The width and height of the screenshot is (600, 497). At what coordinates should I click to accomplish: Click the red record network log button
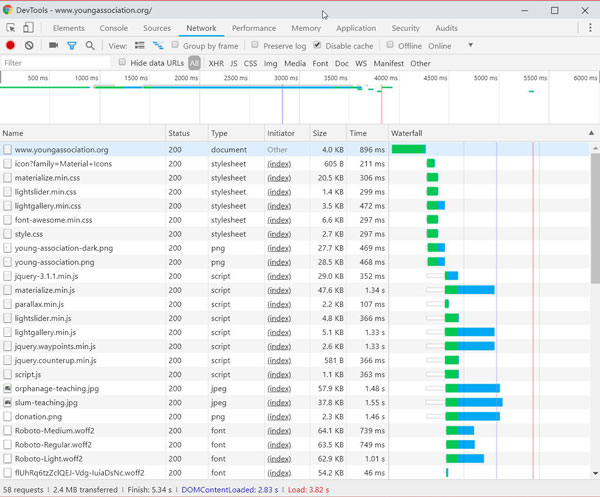click(10, 46)
